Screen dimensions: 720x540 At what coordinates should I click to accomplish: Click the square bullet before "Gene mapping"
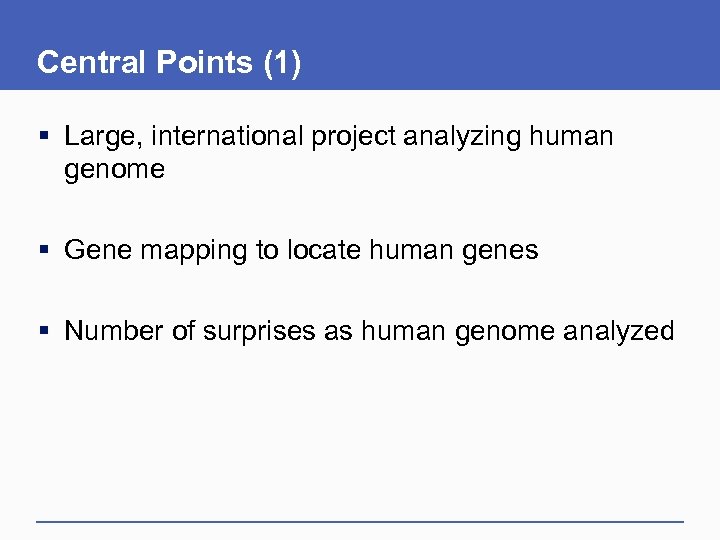click(46, 251)
